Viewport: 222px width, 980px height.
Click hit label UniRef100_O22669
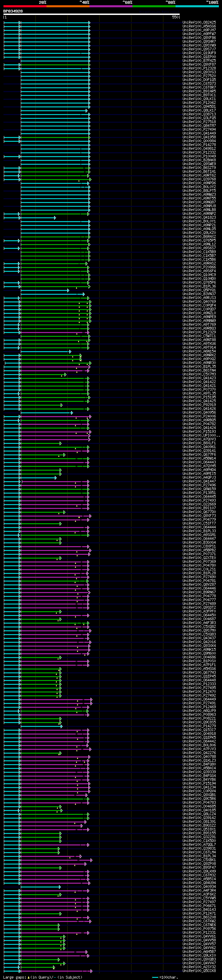199,504
